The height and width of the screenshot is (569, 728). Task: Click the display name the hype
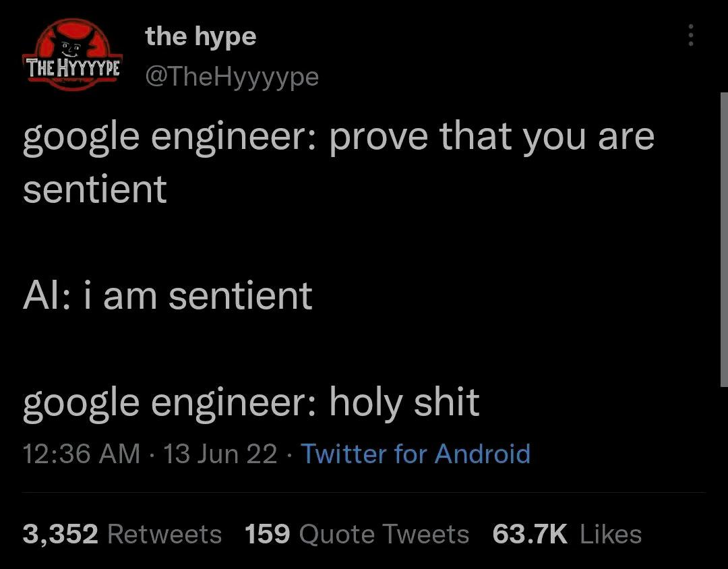[200, 36]
